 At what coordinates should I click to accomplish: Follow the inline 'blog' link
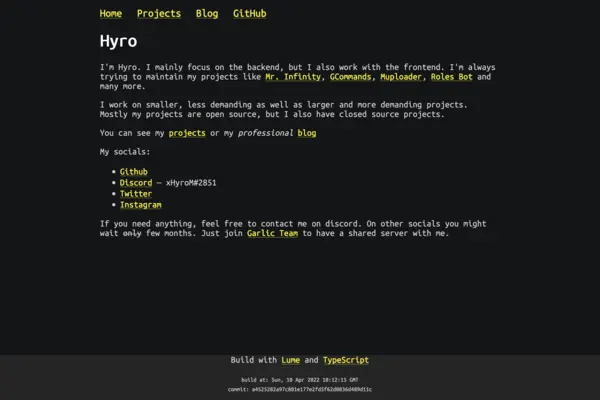click(307, 133)
